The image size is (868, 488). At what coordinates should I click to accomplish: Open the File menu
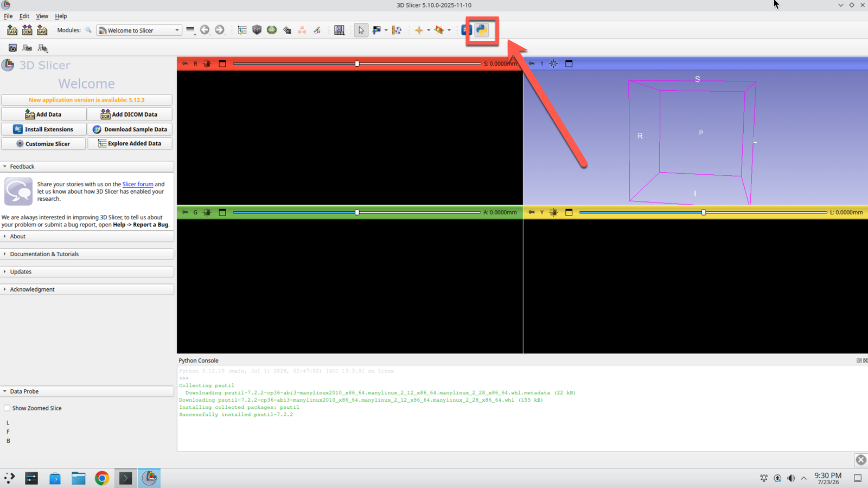pos(8,16)
